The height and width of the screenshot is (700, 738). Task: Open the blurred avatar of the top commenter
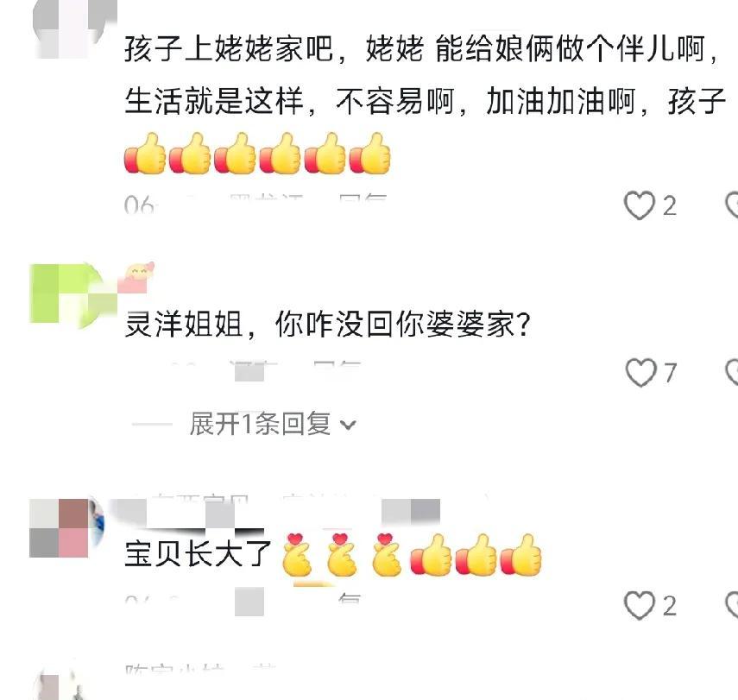click(73, 29)
